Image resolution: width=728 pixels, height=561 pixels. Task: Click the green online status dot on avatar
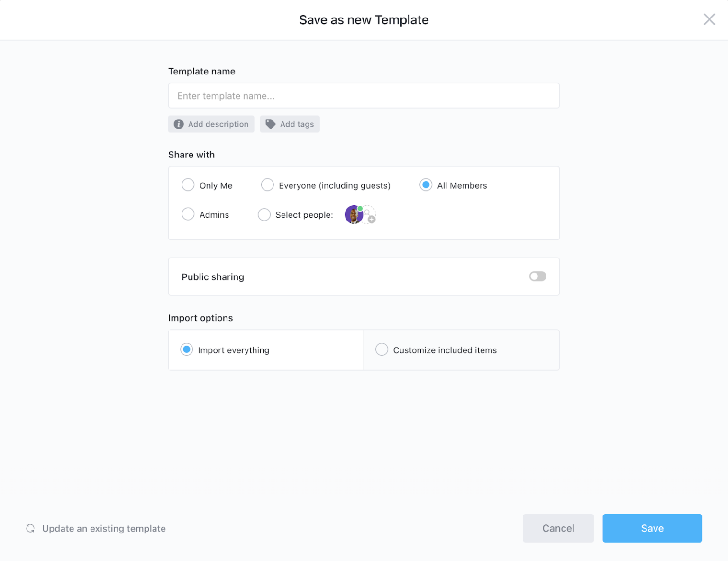coord(360,208)
